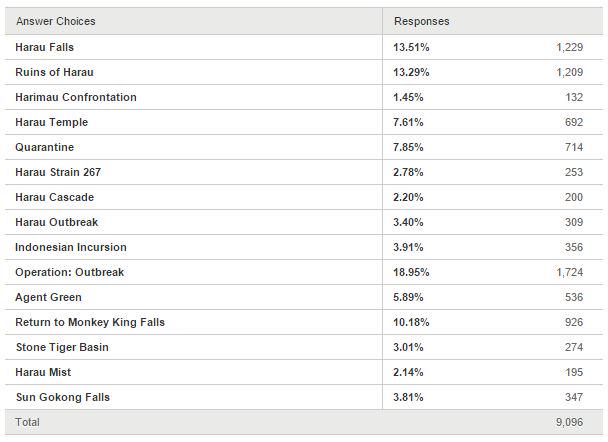Click Harau Strain 267 label
Image resolution: width=608 pixels, height=442 pixels.
[58, 172]
